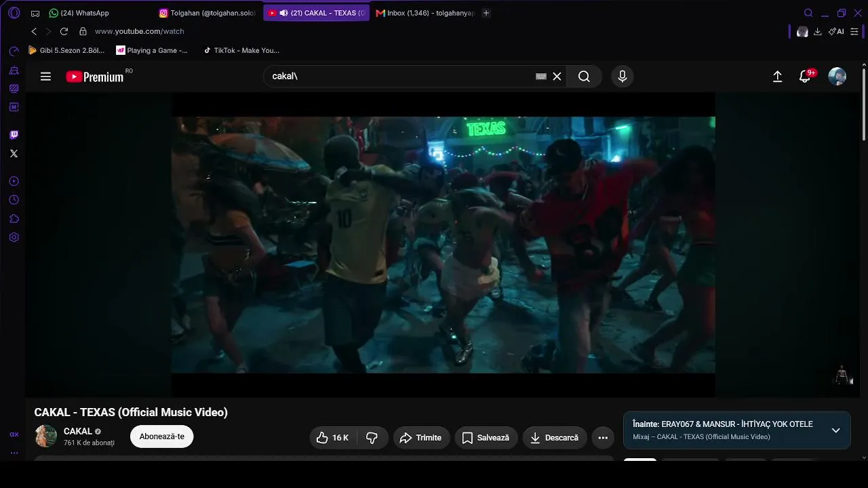Image resolution: width=868 pixels, height=488 pixels.
Task: Open the robot icon in the sidebar
Action: pyautogui.click(x=14, y=70)
